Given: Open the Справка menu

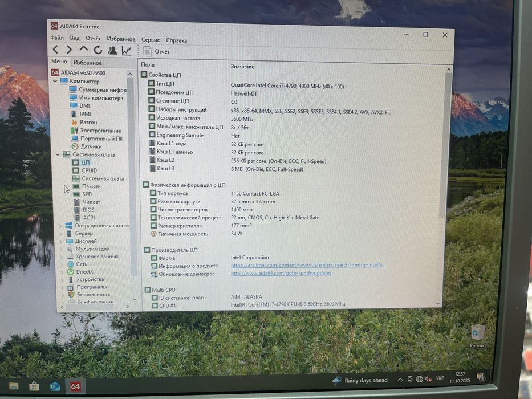Looking at the screenshot, I should 176,40.
